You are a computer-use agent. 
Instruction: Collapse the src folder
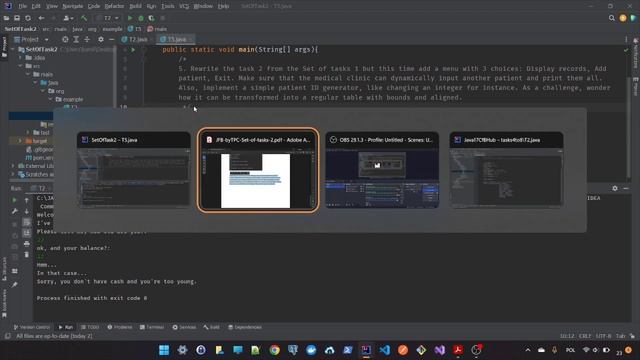[20, 66]
